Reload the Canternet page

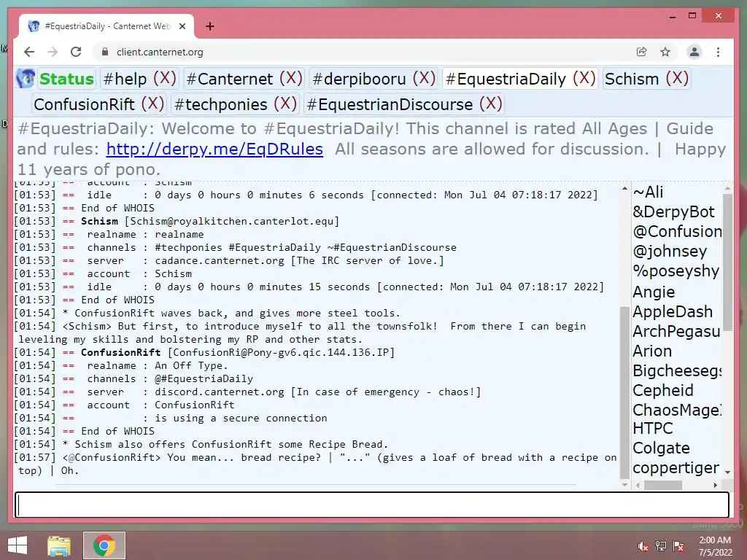pos(76,52)
